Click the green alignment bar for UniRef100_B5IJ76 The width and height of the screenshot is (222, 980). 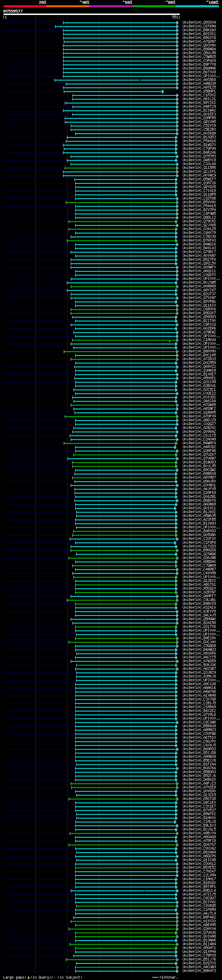pos(122,959)
